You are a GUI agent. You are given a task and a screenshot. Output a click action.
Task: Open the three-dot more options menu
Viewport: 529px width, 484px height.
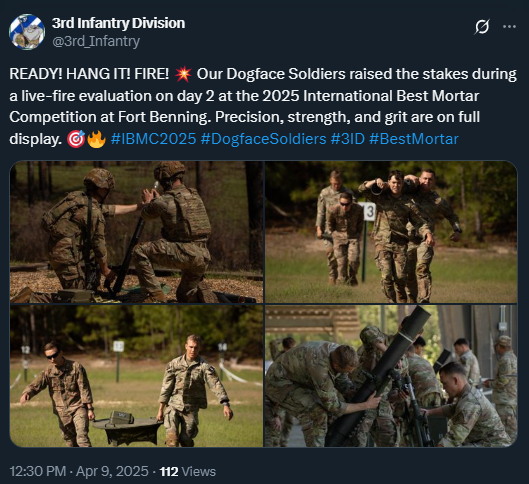[509, 27]
